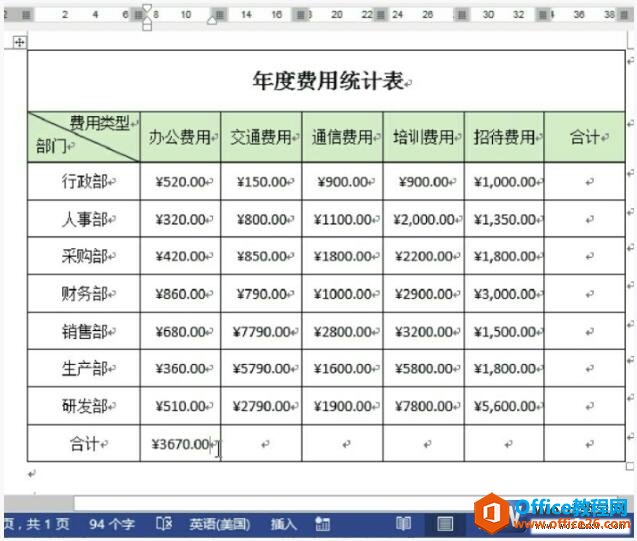Click the table resize handle at bottom-right corner
Screen dimensions: 637x541
(630, 466)
